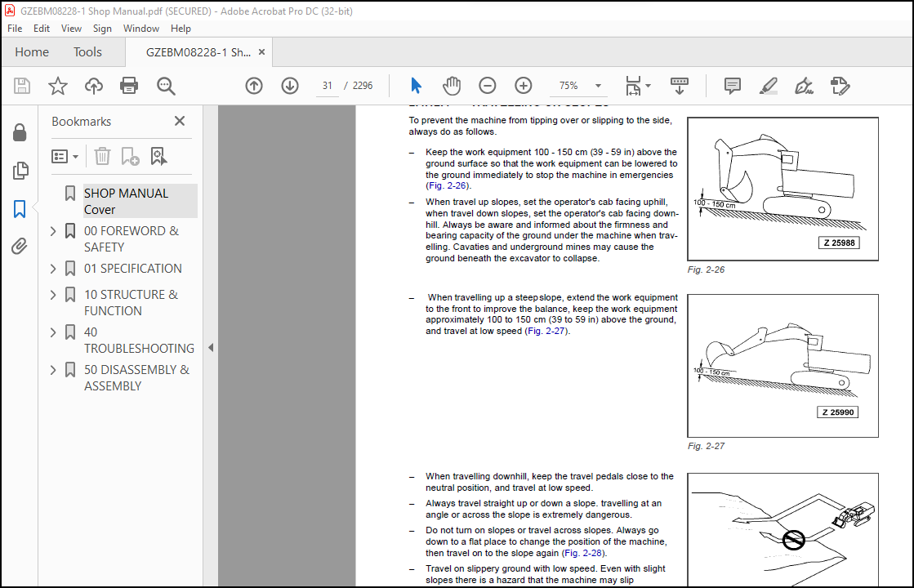
Task: Delete selected bookmark trash icon
Action: coord(102,156)
